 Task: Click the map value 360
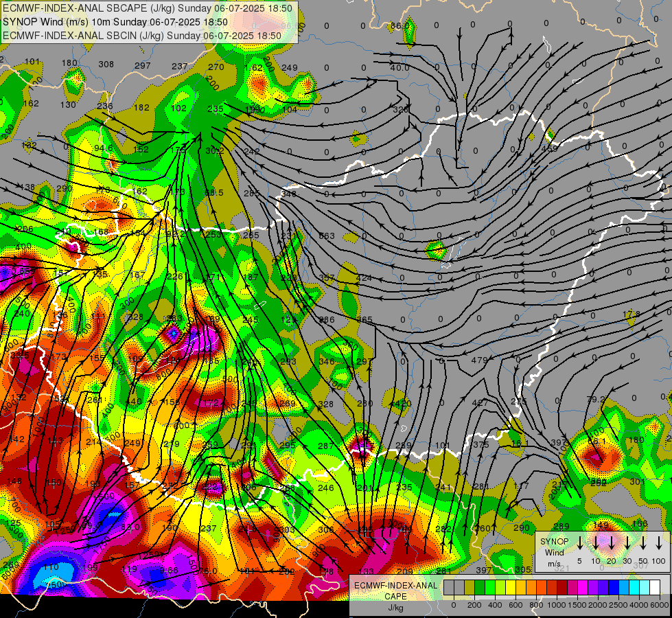(x=483, y=528)
